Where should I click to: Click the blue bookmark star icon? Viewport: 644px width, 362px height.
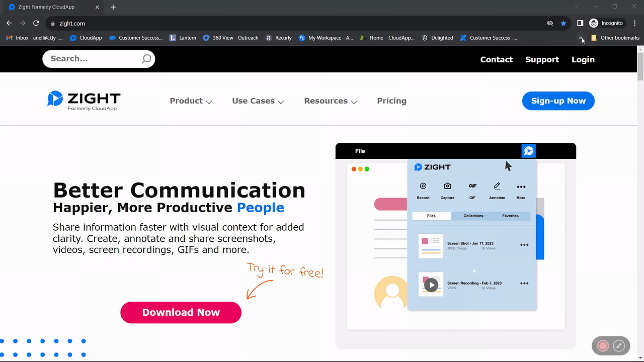563,23
